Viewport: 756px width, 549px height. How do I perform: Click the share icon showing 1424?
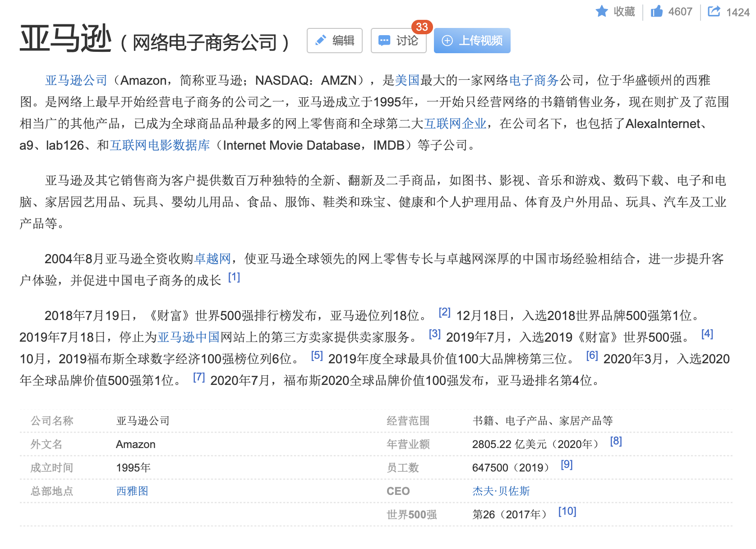[x=714, y=11]
